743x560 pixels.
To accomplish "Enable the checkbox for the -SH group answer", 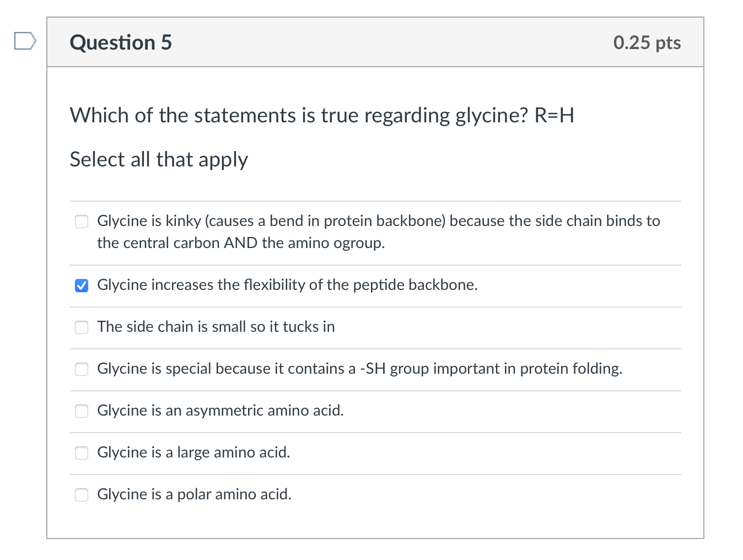I will [82, 369].
